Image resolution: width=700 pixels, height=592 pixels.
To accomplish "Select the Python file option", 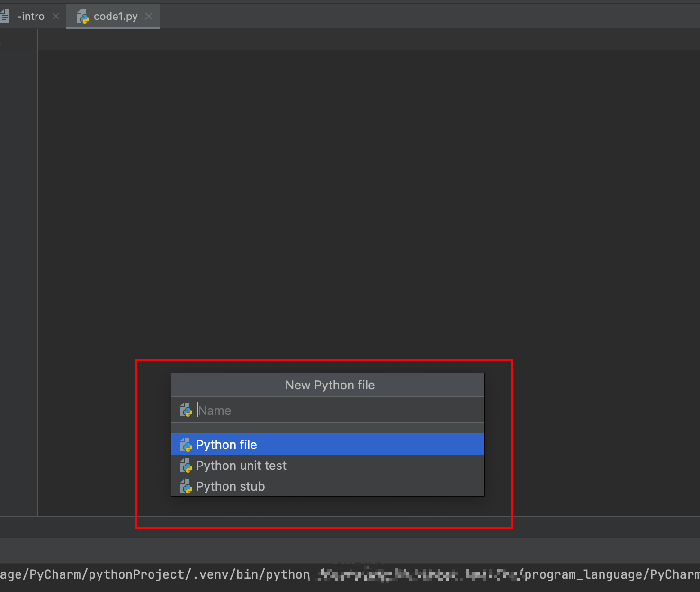I will pyautogui.click(x=328, y=444).
